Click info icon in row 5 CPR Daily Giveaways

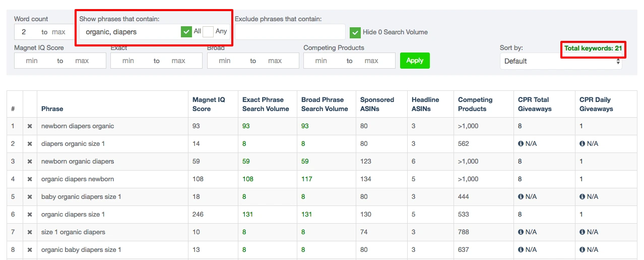click(x=582, y=197)
